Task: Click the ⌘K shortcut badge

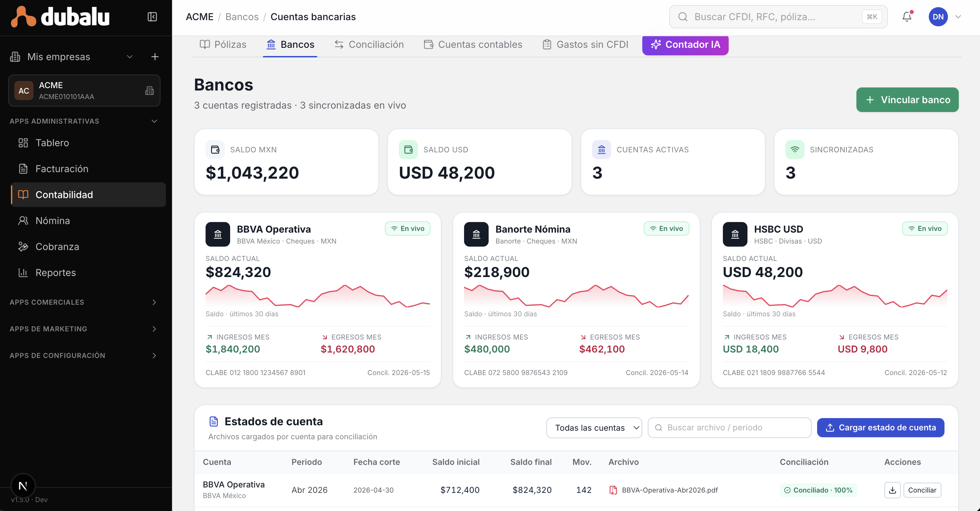Action: coord(871,17)
